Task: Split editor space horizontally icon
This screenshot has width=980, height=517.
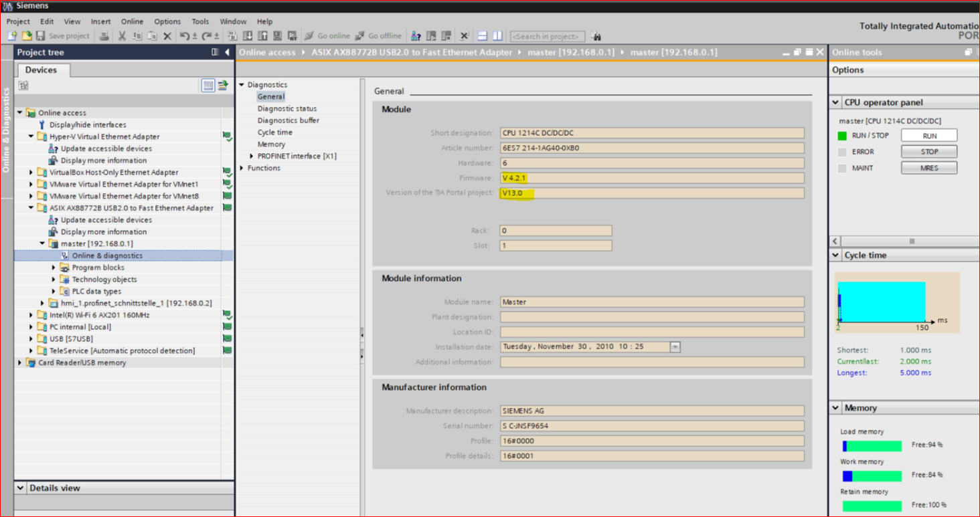Action: tap(482, 36)
